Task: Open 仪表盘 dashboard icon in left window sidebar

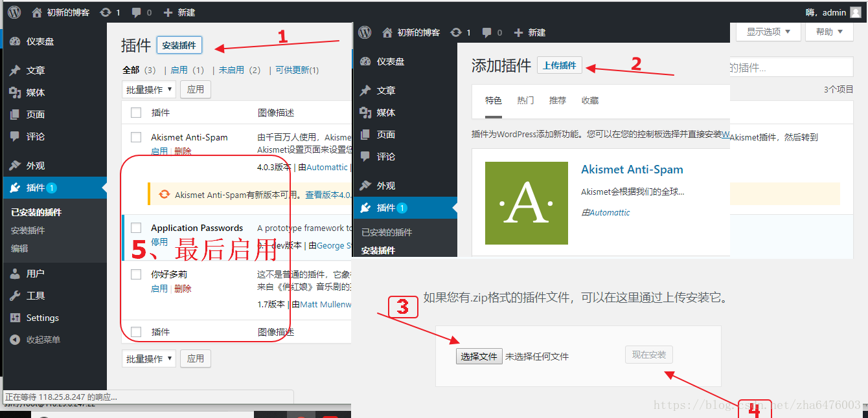Action: pyautogui.click(x=15, y=41)
